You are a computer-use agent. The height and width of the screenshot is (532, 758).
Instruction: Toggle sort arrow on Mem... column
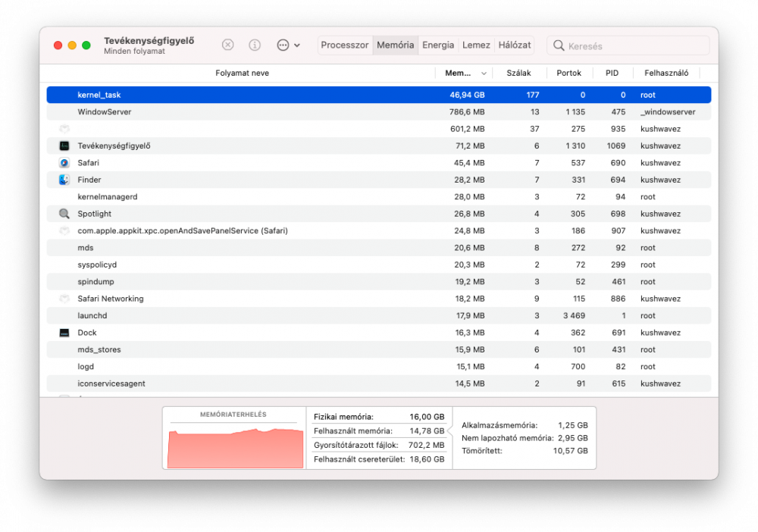tap(484, 74)
